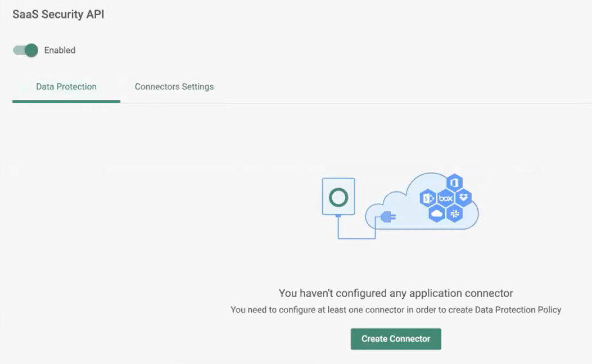Switch to the Connectors Settings tab
Viewport: 592px width, 364px height.
click(174, 87)
